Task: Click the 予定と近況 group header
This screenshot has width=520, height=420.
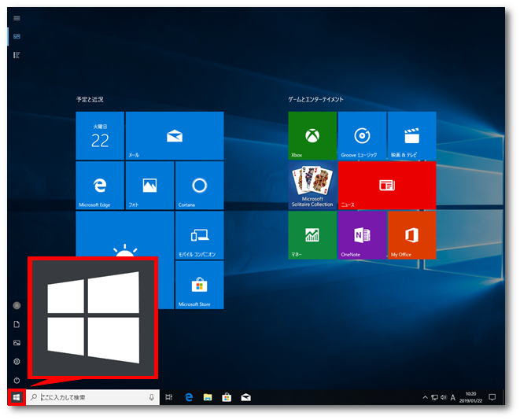Action: click(90, 99)
